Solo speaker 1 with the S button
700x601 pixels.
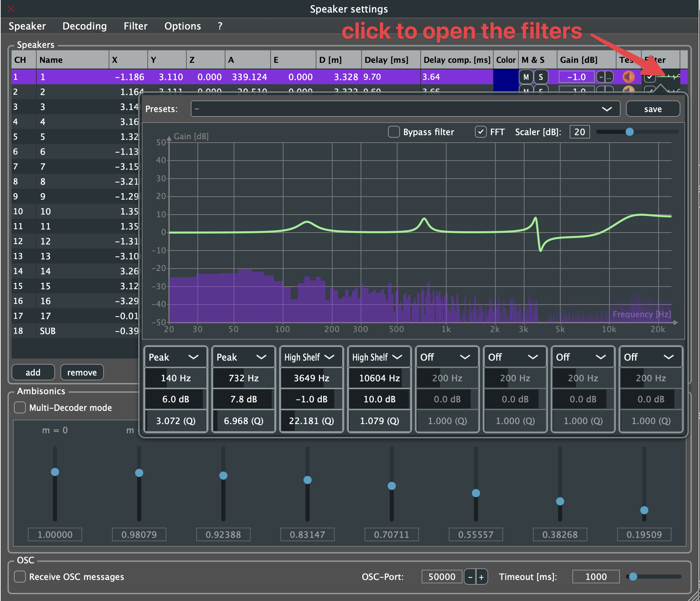pyautogui.click(x=541, y=77)
